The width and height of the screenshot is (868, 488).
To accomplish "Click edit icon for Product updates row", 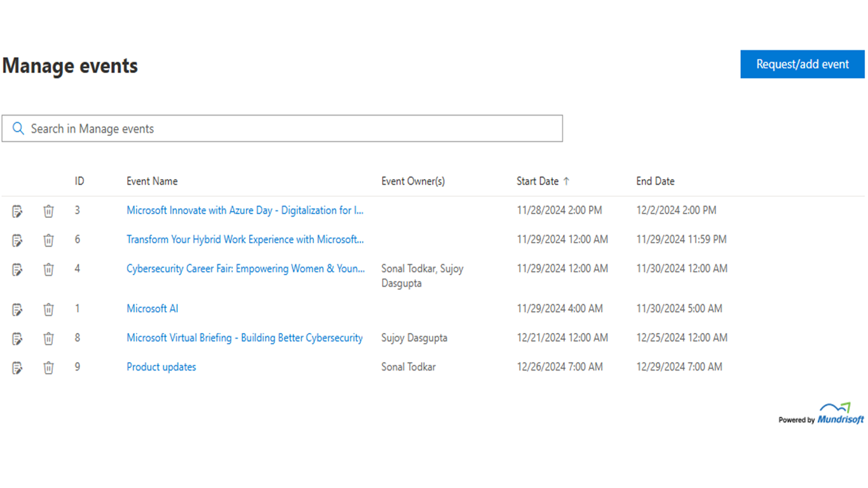I will (x=17, y=368).
